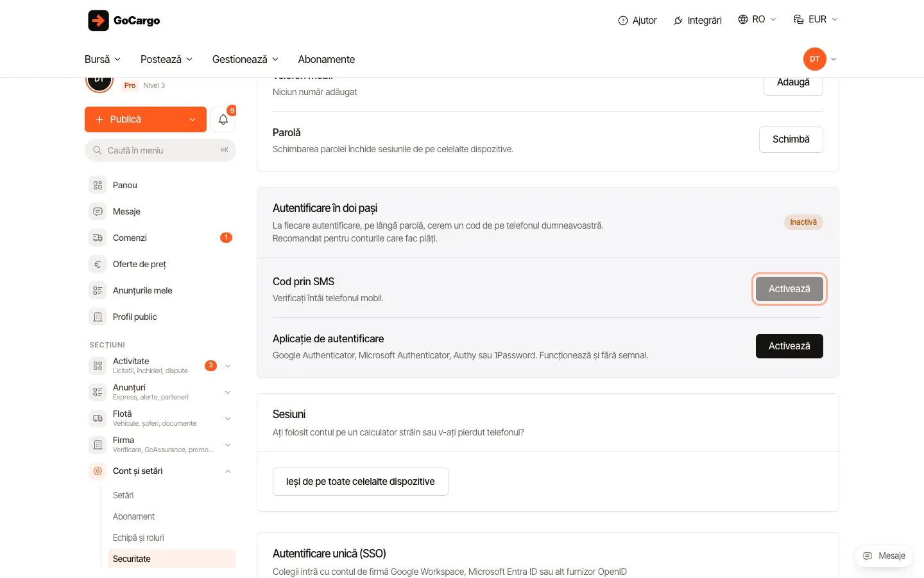
Task: Click the Oferte de preț euro icon
Action: 98,264
